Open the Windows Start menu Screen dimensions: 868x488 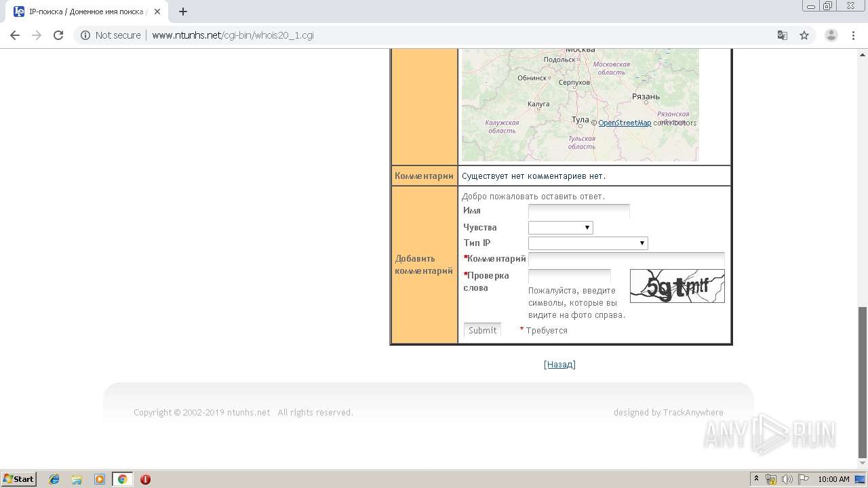click(x=19, y=479)
